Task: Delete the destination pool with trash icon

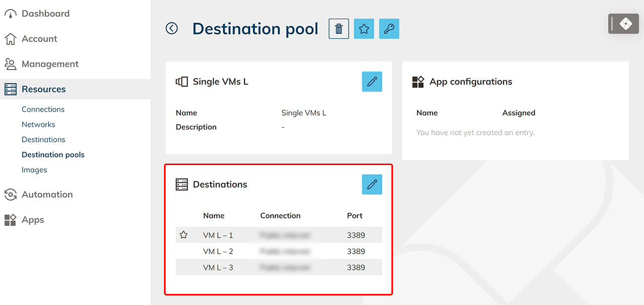Action: click(339, 29)
